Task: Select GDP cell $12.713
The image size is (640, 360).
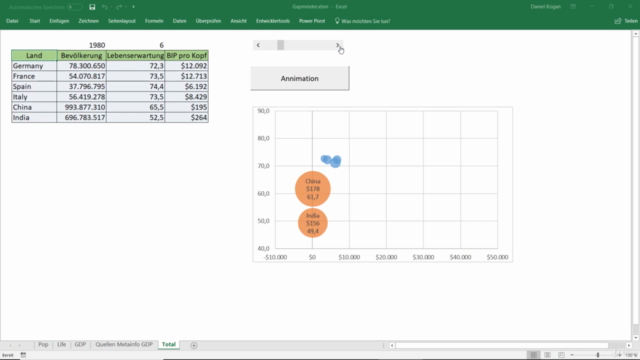Action: coord(187,76)
